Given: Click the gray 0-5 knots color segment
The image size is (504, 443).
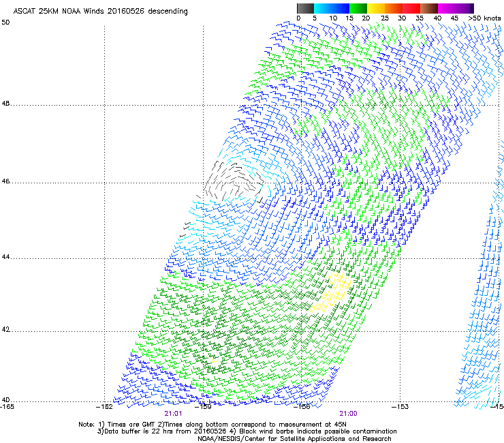Looking at the screenshot, I should pyautogui.click(x=305, y=8).
